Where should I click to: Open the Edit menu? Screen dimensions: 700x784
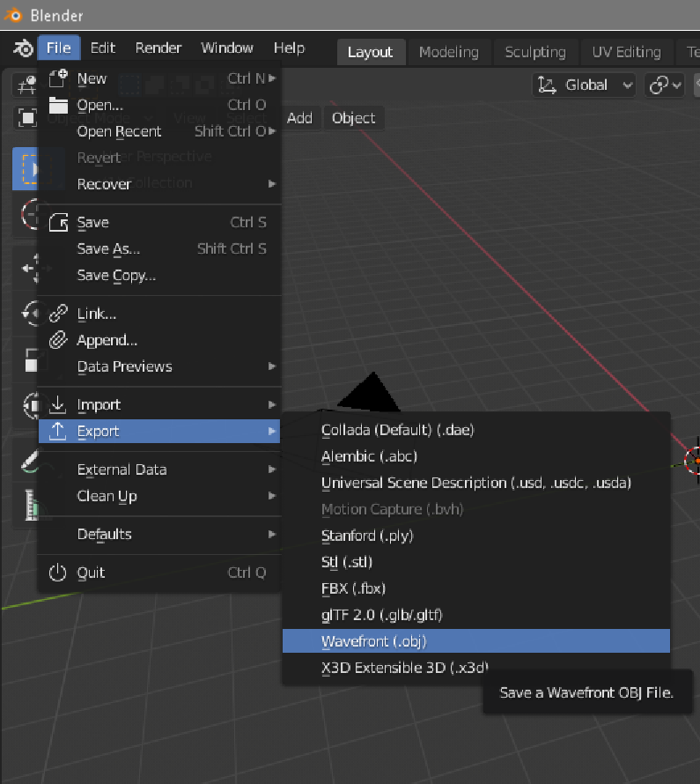102,48
